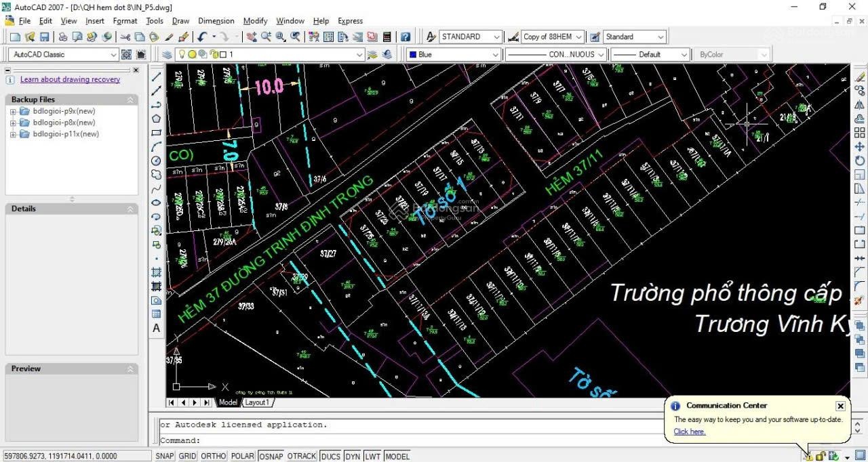The width and height of the screenshot is (868, 462).
Task: Open the Dimension menu
Action: 216,21
